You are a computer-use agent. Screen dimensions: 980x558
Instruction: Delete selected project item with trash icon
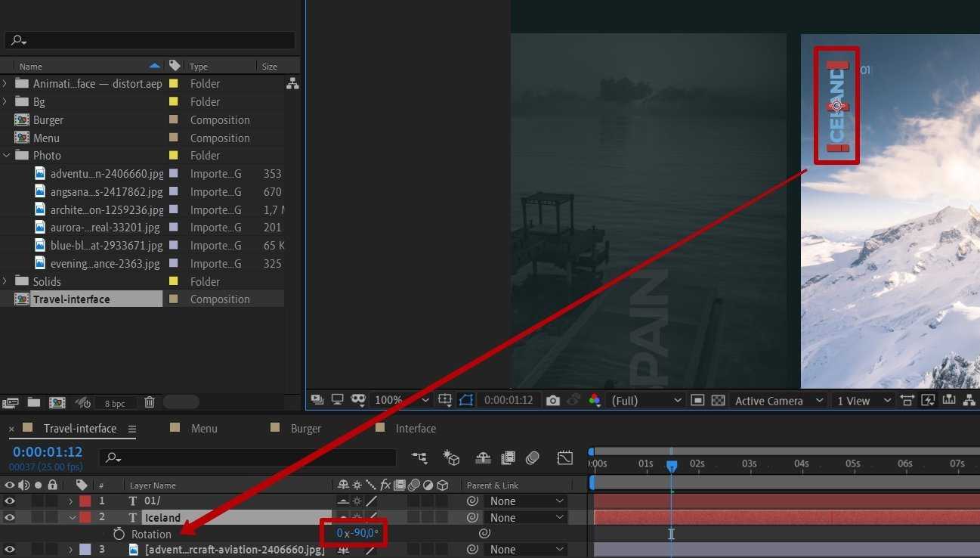tap(150, 402)
